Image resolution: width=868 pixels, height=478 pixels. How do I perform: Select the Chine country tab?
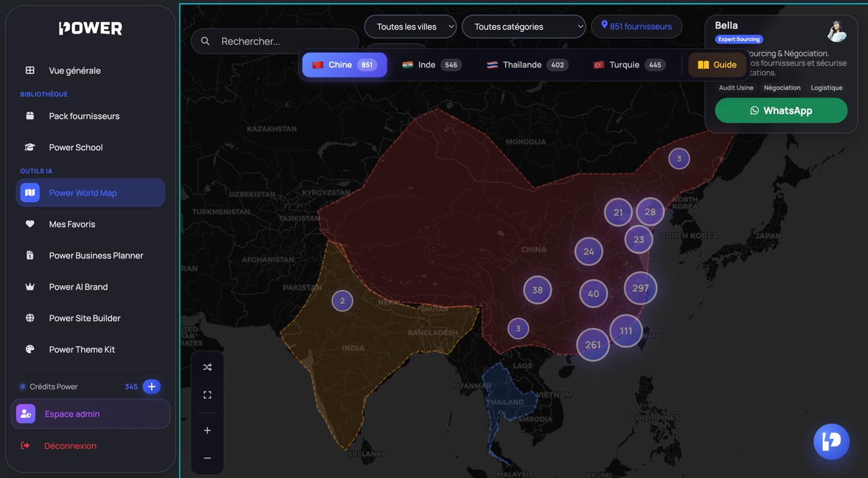coord(345,64)
